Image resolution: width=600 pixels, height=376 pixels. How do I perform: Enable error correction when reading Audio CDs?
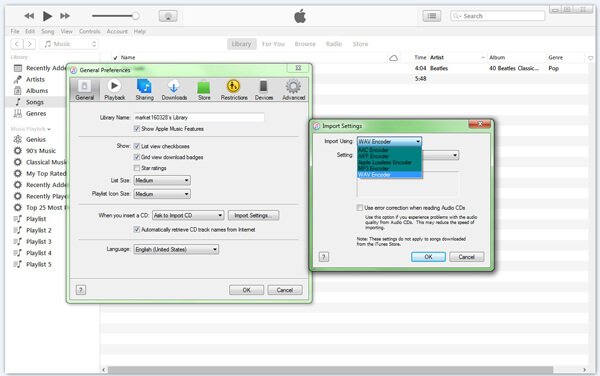point(360,208)
